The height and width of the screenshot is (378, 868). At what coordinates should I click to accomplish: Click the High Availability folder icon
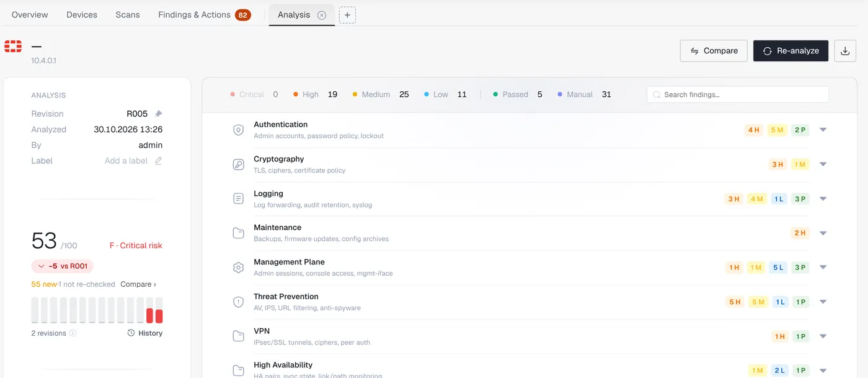click(x=238, y=371)
